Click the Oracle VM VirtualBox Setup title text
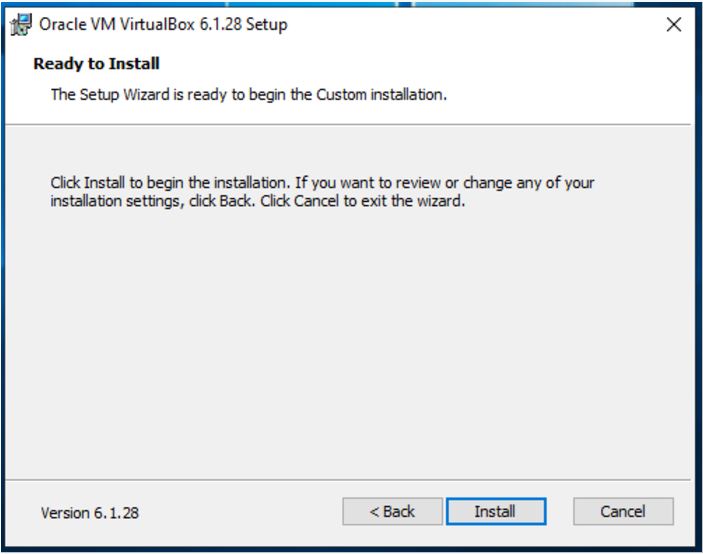This screenshot has height=554, width=703. pos(163,25)
